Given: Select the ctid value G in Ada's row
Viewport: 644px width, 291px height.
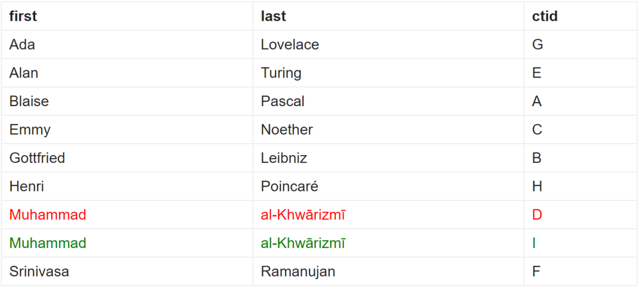Looking at the screenshot, I should pyautogui.click(x=537, y=45).
